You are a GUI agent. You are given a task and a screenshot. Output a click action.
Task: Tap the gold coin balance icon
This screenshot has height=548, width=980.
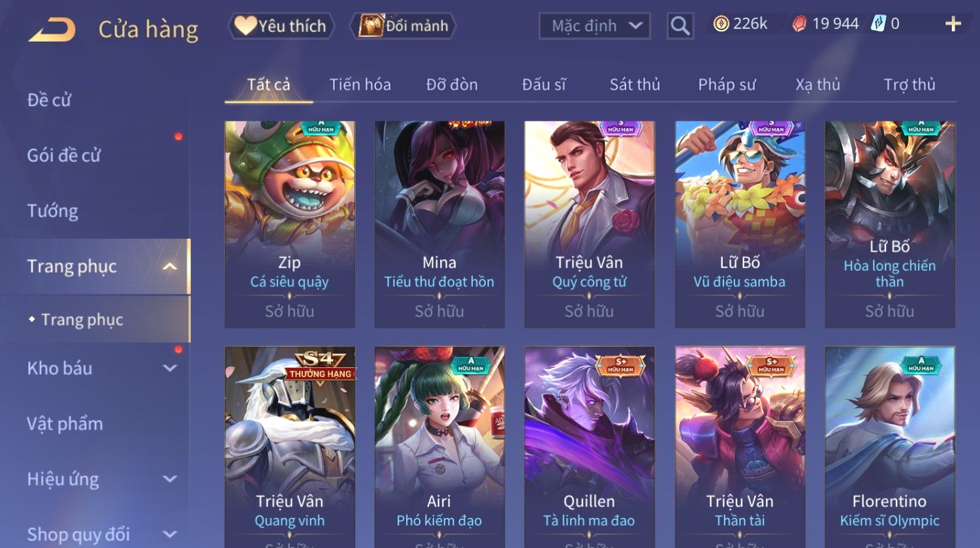click(x=721, y=25)
